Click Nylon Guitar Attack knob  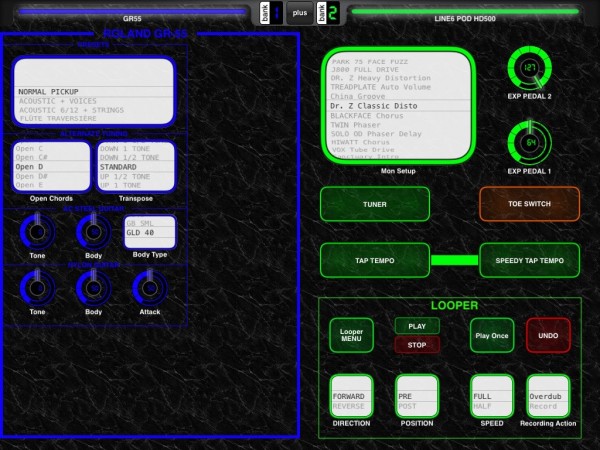(150, 288)
